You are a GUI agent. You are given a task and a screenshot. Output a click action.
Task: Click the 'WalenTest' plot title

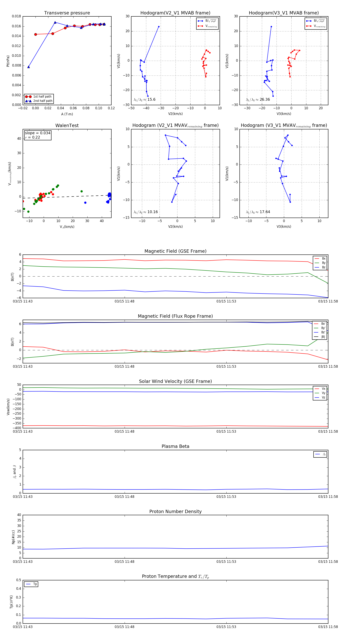click(67, 125)
